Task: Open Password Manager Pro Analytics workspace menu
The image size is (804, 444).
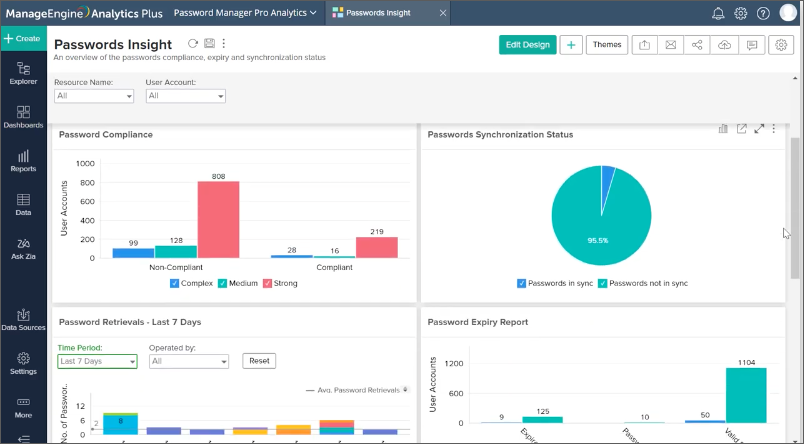Action: (x=245, y=13)
